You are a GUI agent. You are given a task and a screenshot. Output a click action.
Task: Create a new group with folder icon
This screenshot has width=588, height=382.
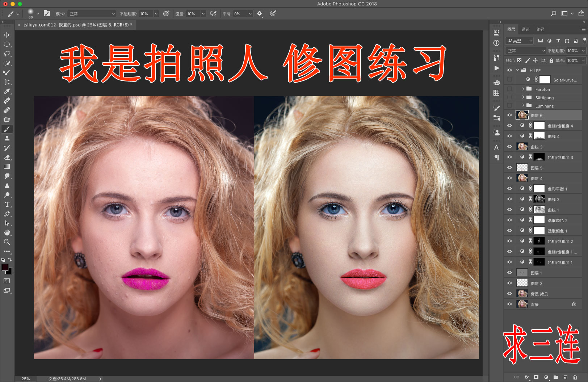point(556,377)
